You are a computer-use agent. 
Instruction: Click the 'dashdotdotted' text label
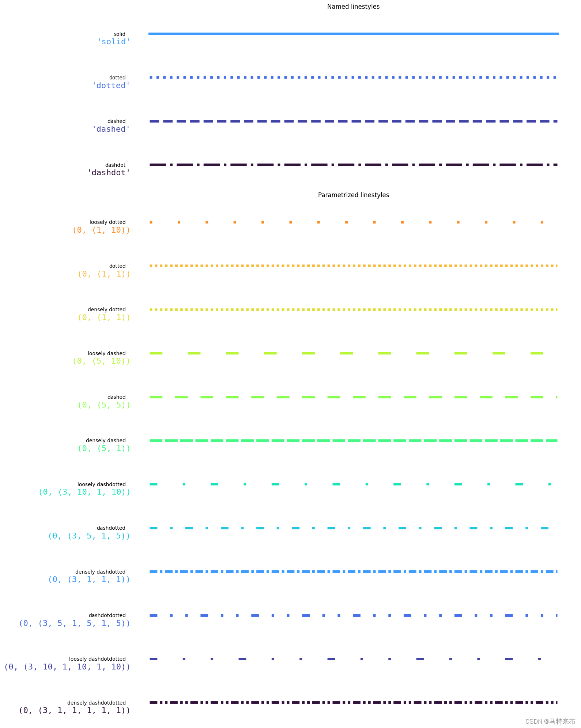(107, 615)
